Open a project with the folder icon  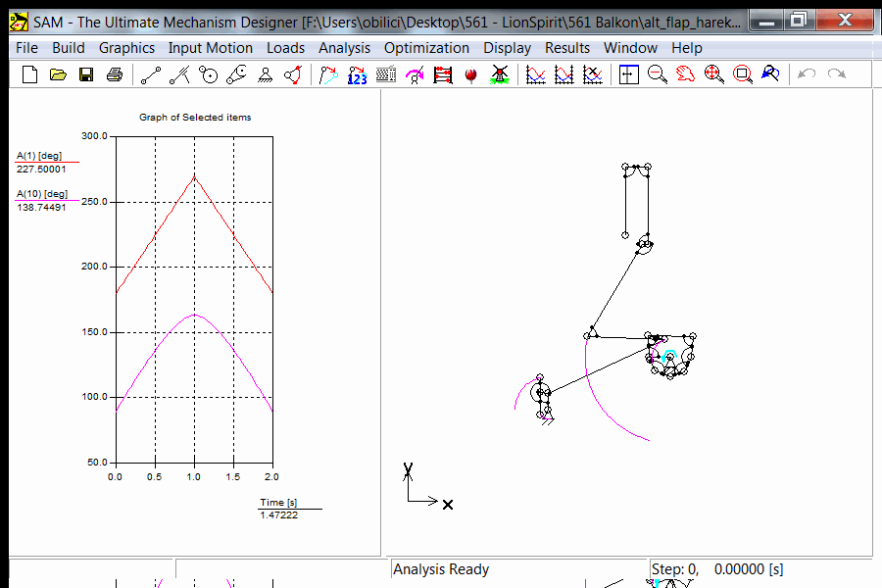point(58,74)
